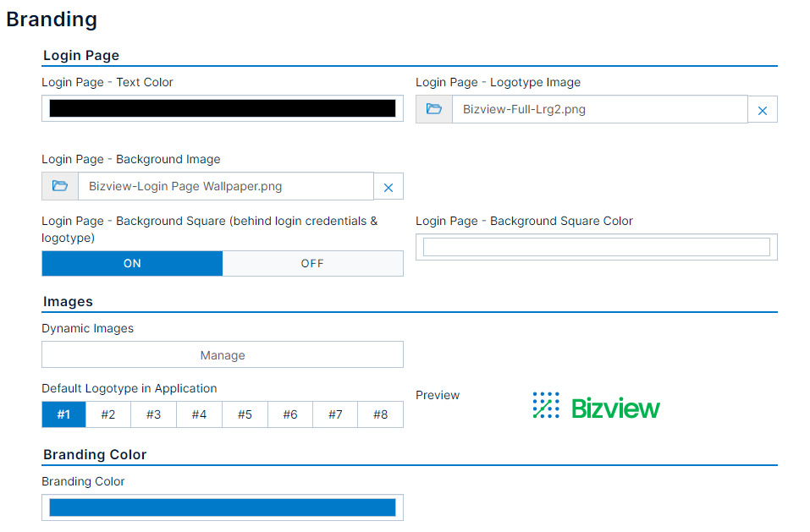The image size is (810, 532).
Task: Remove the Bizview-Login Page Wallpaper image
Action: point(388,186)
